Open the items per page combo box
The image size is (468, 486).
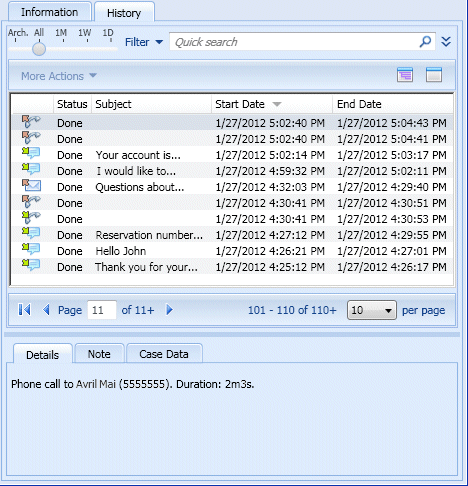[x=372, y=310]
